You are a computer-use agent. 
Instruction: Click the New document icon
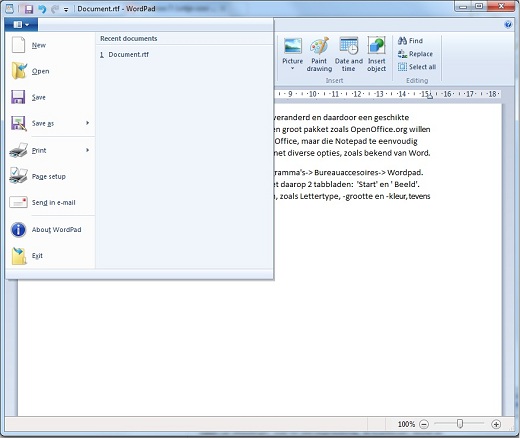coord(18,45)
